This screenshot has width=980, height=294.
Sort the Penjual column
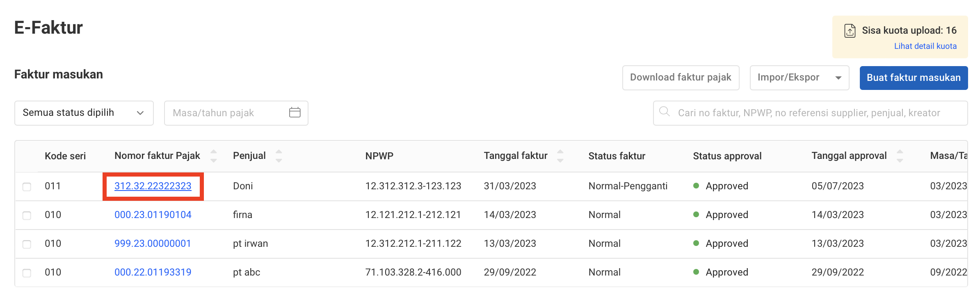279,156
